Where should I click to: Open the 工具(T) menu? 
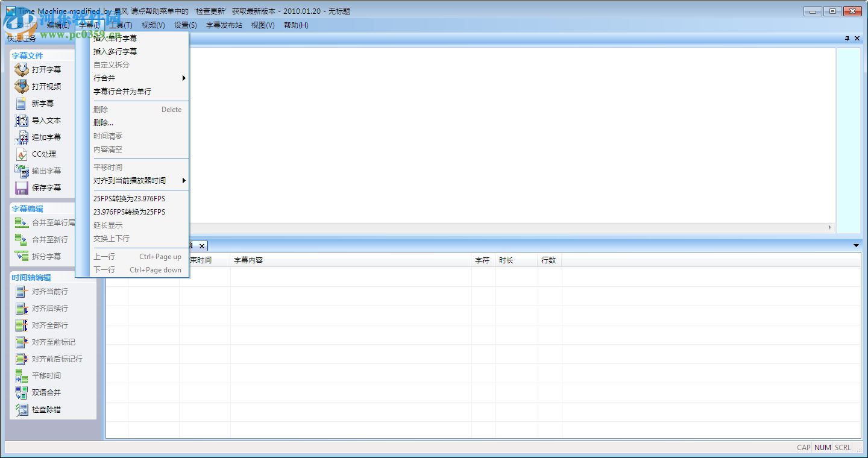[121, 25]
